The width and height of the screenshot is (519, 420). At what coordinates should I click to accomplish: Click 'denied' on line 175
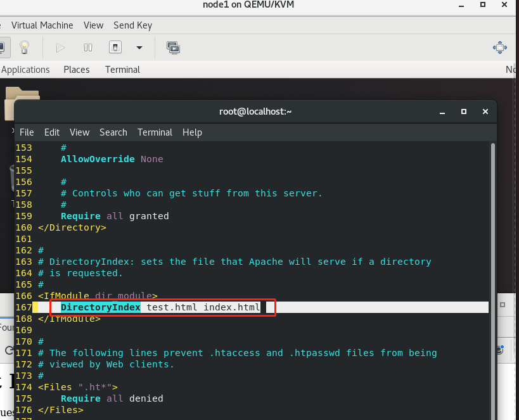click(x=146, y=398)
